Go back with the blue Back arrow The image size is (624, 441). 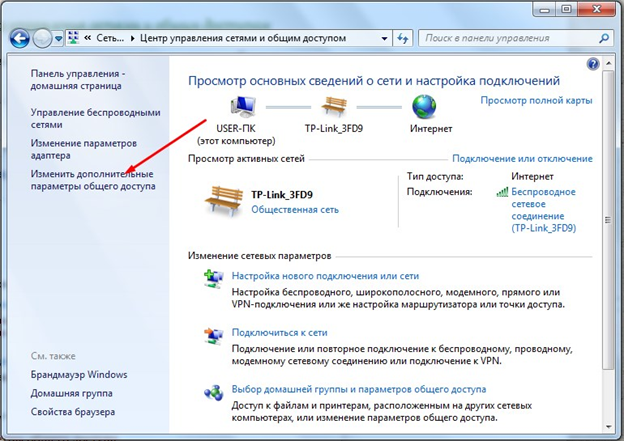click(20, 39)
